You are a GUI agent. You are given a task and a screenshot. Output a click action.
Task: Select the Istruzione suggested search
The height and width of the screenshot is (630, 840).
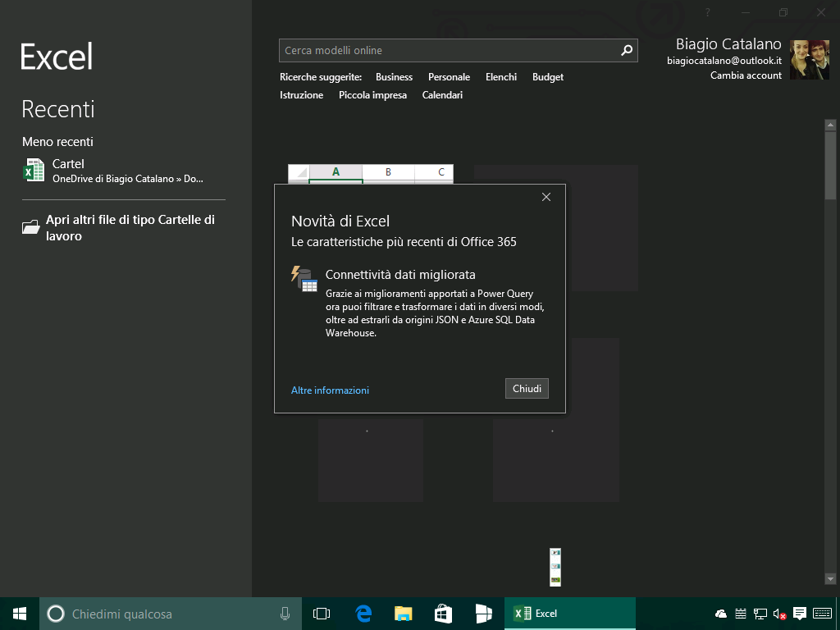tap(302, 95)
